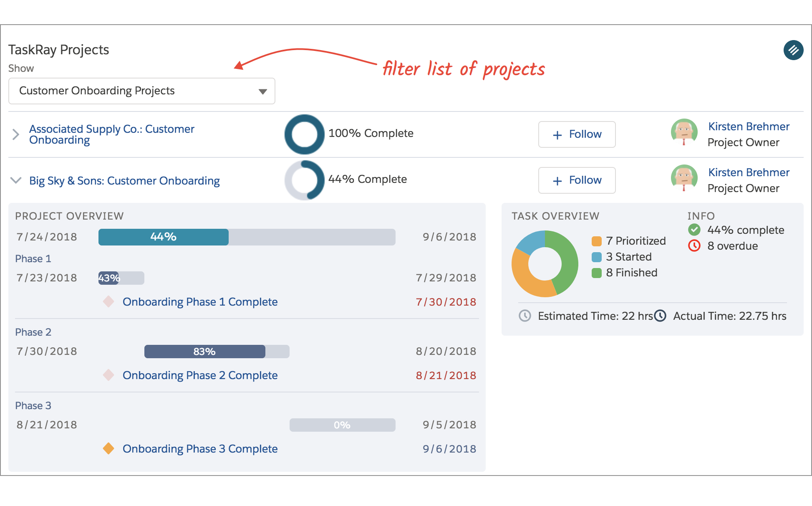Click the orange Prioritized legend swatch
The height and width of the screenshot is (506, 812).
(x=596, y=241)
